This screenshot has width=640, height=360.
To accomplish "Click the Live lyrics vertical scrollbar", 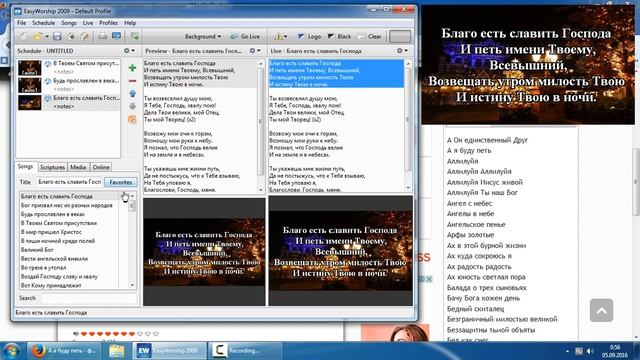I will 408,124.
